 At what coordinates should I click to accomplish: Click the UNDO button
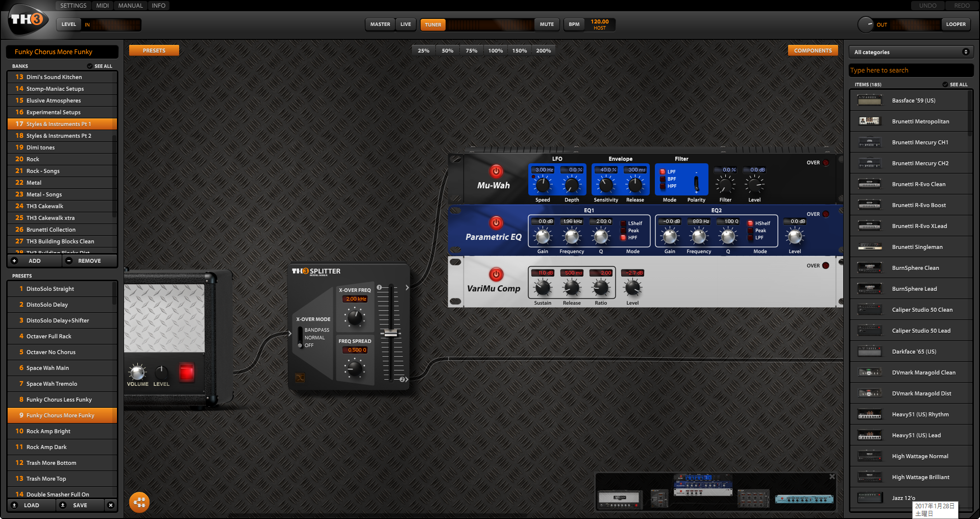pos(928,6)
